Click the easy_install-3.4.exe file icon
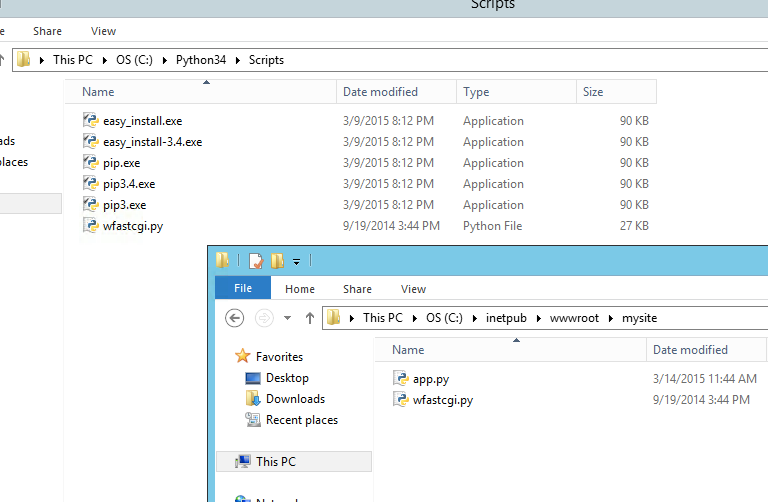This screenshot has width=768, height=502. pos(91,142)
